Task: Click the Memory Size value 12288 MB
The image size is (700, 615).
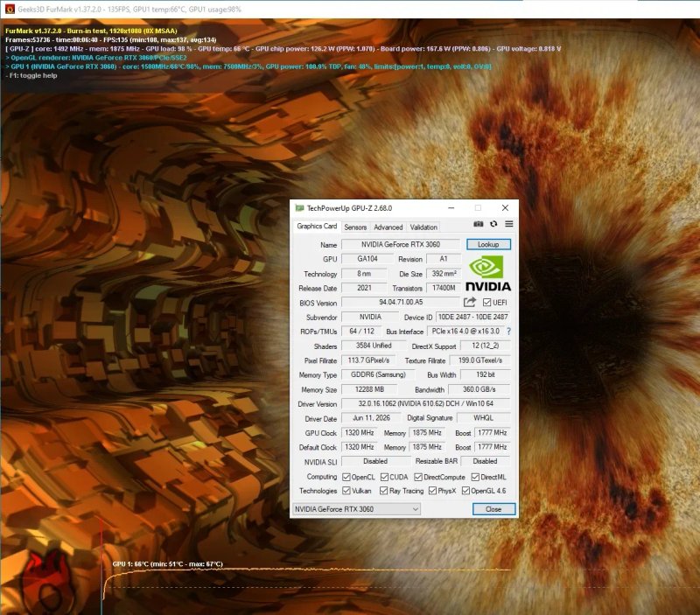Action: pos(369,389)
